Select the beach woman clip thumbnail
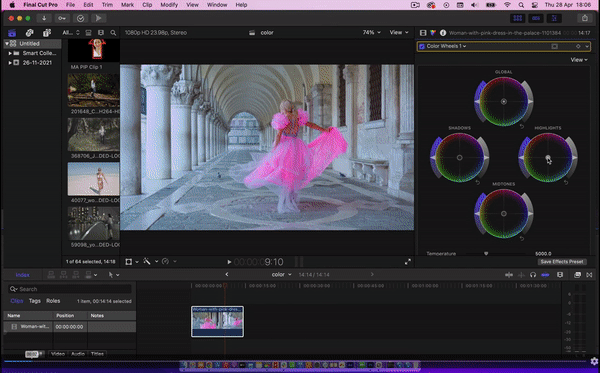Screen dimensions: 600x373 pos(93,179)
